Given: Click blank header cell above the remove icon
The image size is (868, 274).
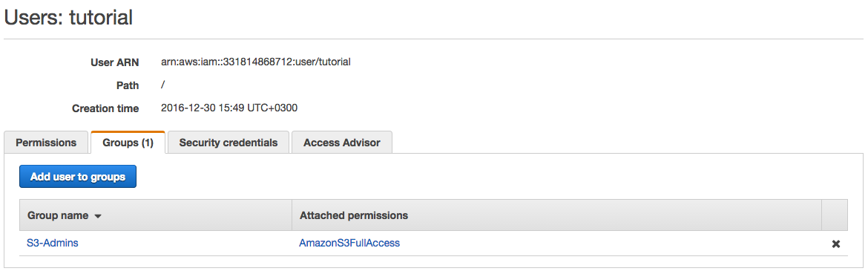Looking at the screenshot, I should pos(835,215).
